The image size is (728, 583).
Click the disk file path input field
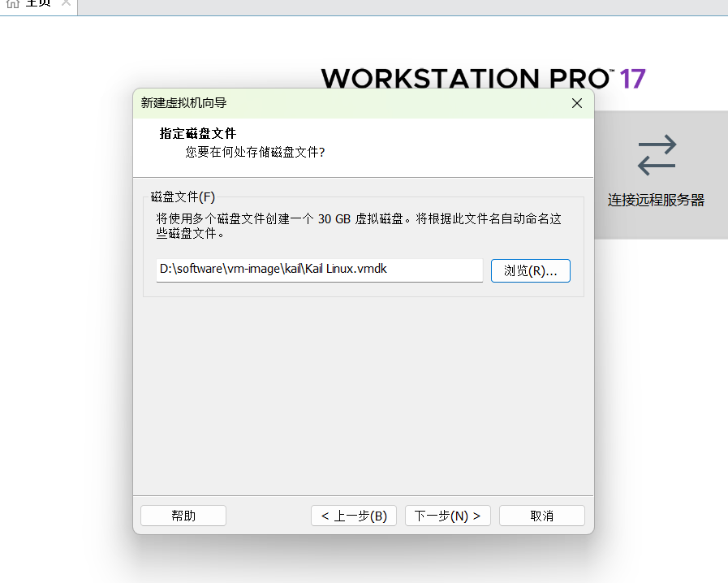pyautogui.click(x=320, y=270)
